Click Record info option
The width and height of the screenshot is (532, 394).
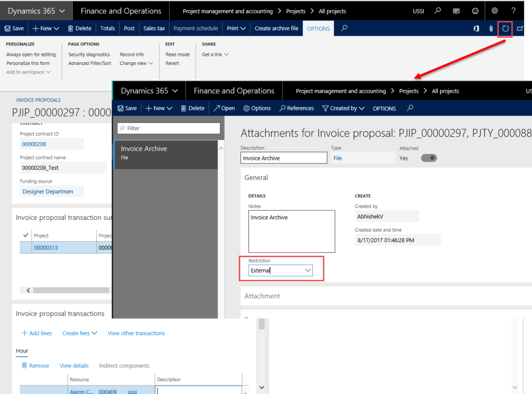[x=131, y=54]
